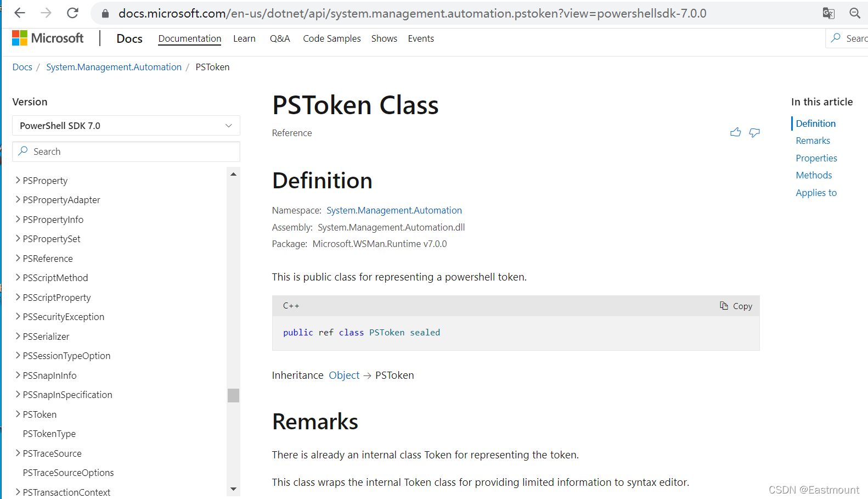The image size is (868, 499).
Task: Click the lock icon in the address bar
Action: point(105,14)
